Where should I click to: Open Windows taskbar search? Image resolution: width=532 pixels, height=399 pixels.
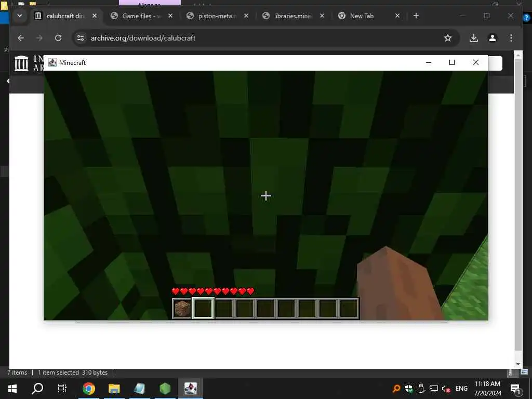37,389
